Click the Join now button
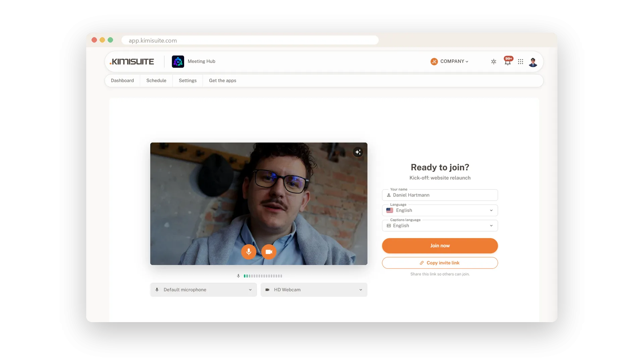 [440, 246]
